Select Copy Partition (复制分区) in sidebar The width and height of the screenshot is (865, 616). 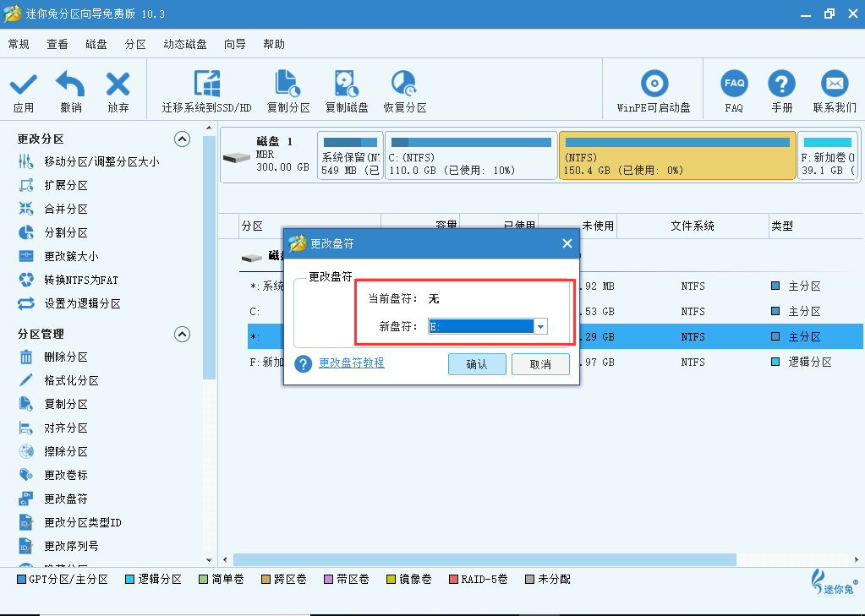tap(53, 404)
